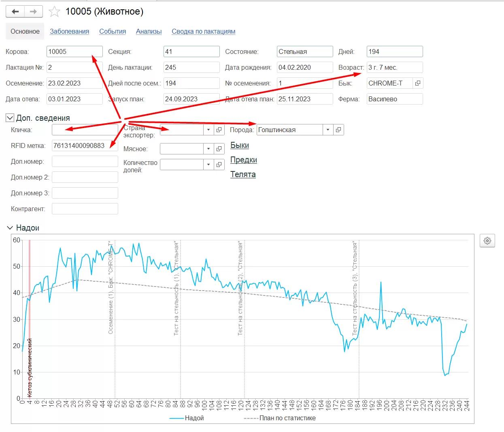
Task: Open the Быки link
Action: (x=240, y=145)
